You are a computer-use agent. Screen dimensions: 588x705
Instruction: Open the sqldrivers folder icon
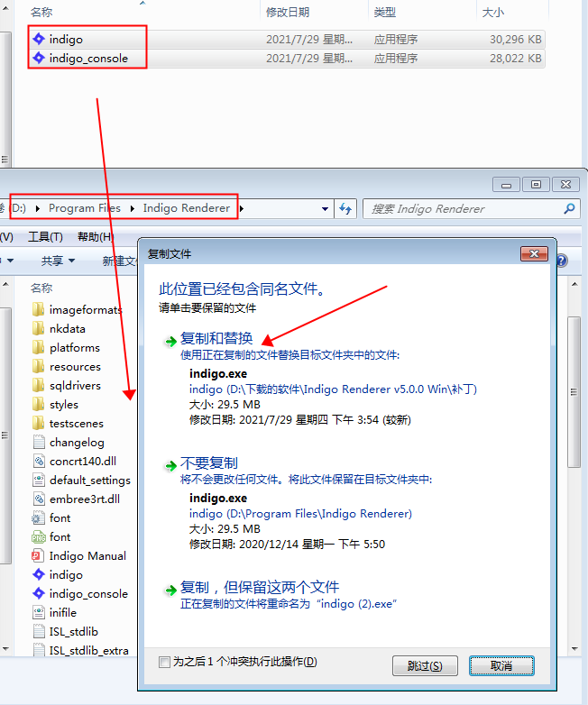click(39, 385)
